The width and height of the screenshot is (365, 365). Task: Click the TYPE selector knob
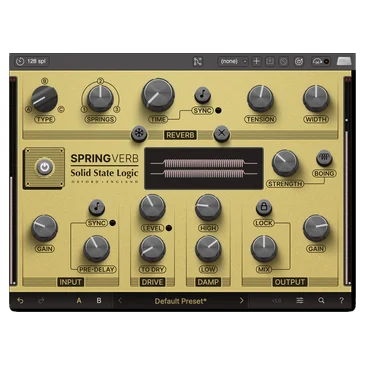point(44,99)
